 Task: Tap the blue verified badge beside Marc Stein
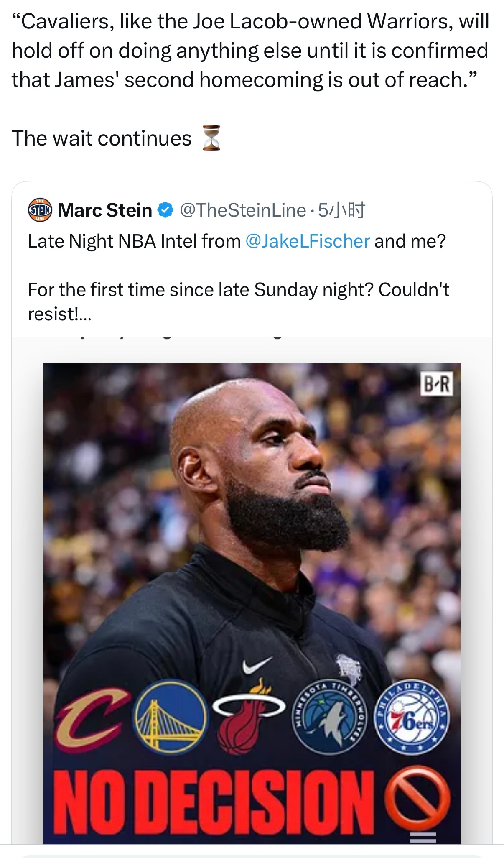(x=165, y=210)
